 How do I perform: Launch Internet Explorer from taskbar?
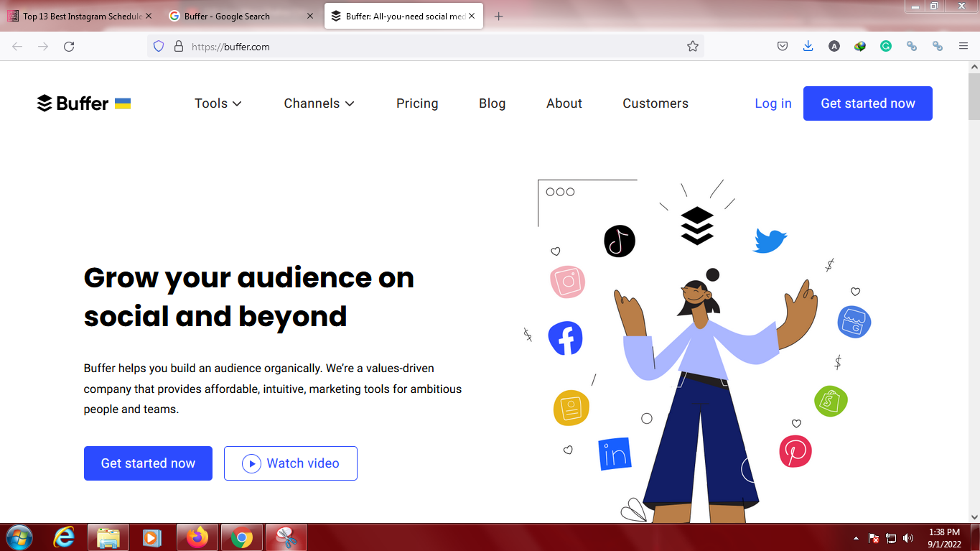65,537
